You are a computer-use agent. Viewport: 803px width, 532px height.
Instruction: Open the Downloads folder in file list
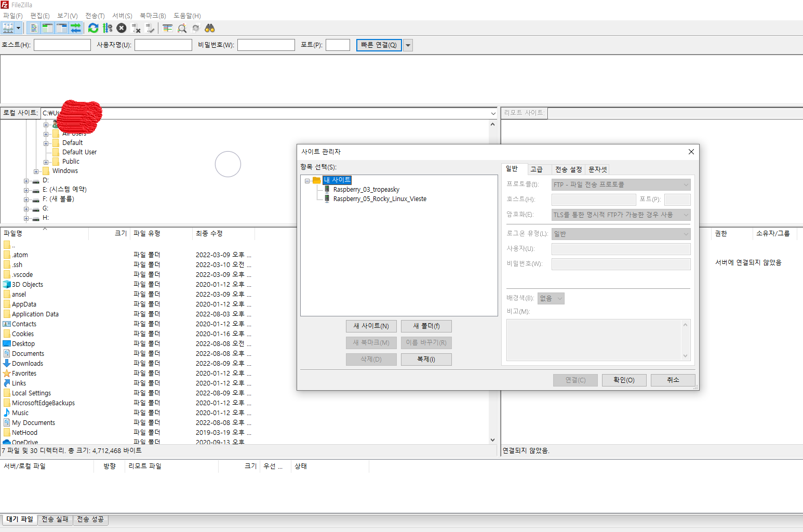(x=28, y=364)
